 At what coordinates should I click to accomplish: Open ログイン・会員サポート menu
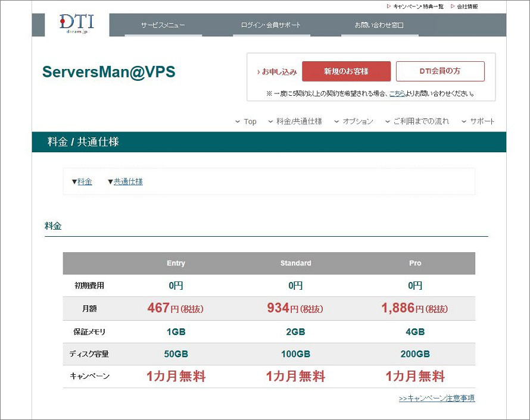pyautogui.click(x=271, y=25)
